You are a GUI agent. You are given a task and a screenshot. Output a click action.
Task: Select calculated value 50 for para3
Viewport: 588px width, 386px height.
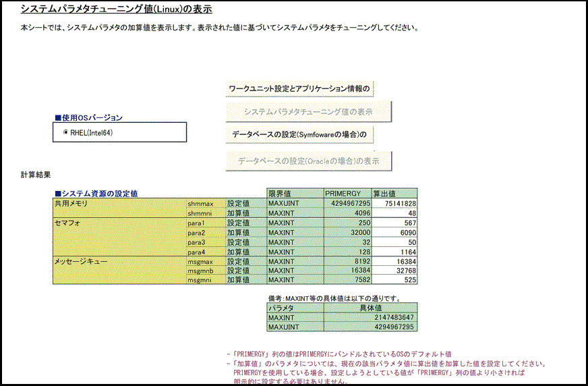click(394, 242)
